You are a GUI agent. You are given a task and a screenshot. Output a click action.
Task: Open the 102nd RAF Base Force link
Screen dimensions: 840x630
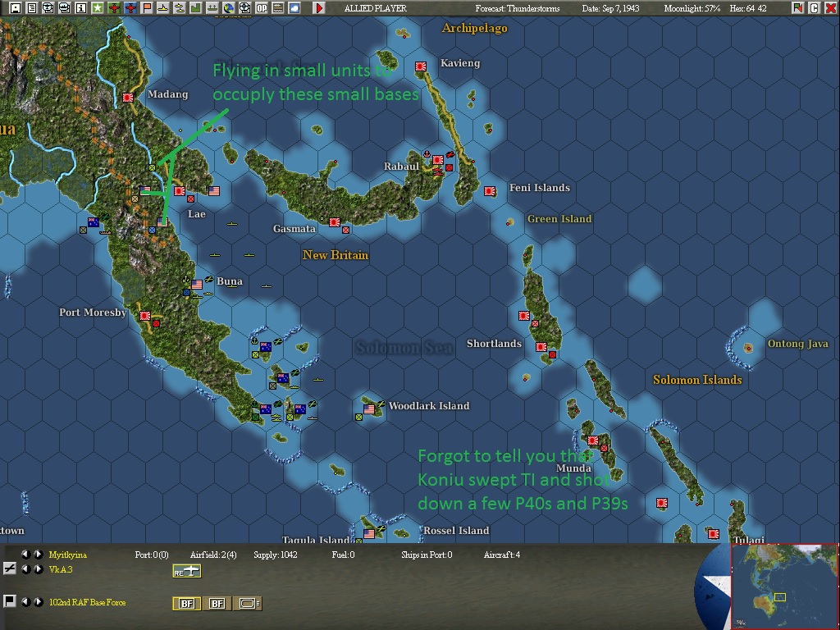click(x=87, y=602)
